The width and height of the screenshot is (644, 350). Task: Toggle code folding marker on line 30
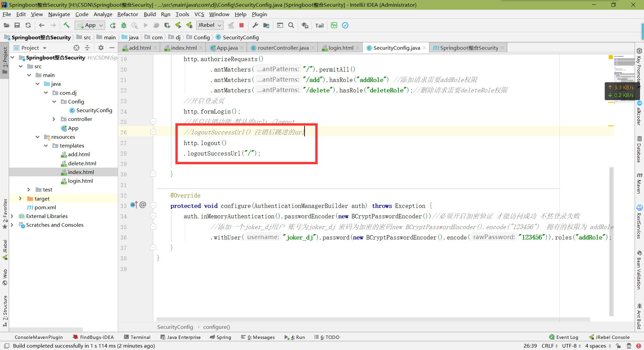[153, 174]
